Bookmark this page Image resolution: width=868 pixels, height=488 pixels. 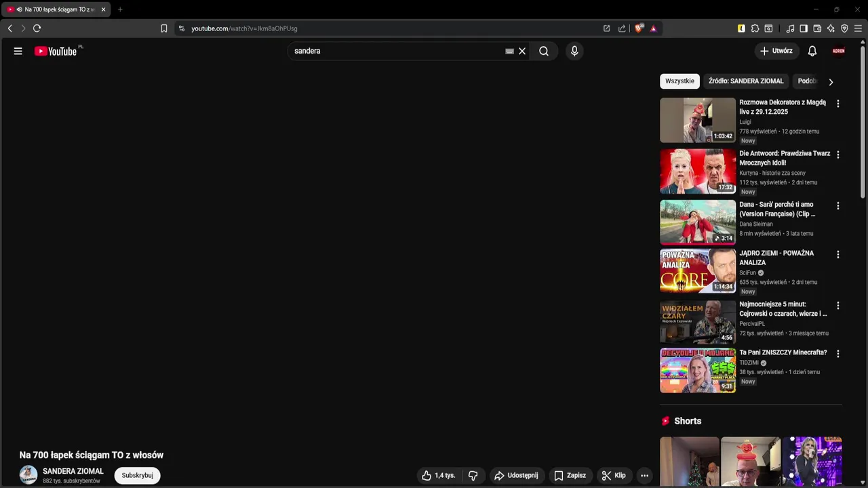[164, 28]
